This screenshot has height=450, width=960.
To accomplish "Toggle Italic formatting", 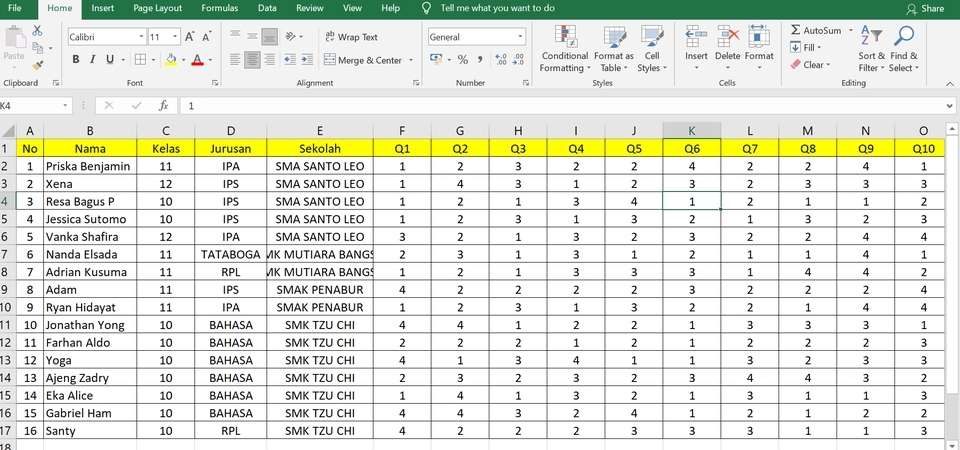I will [92, 59].
